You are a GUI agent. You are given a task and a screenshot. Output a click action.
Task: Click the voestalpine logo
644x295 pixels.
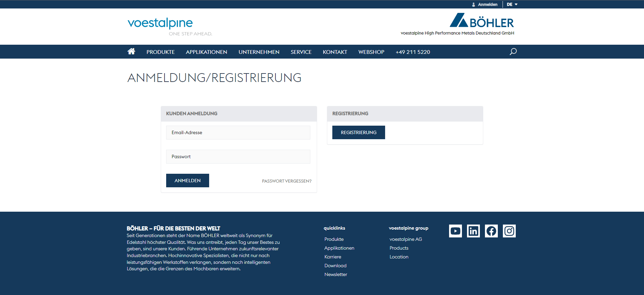coord(170,26)
